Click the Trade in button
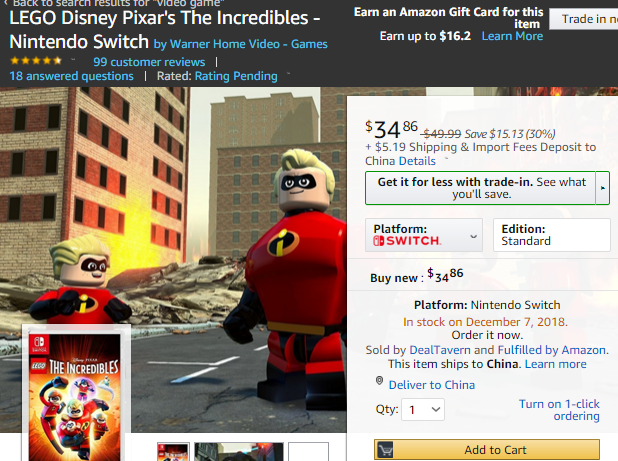 [584, 19]
